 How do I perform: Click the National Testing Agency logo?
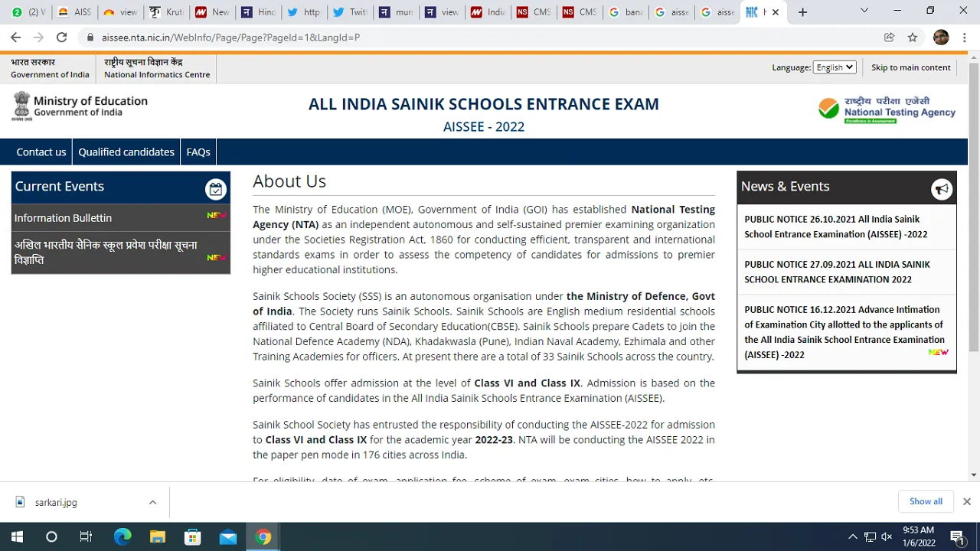[x=887, y=109]
